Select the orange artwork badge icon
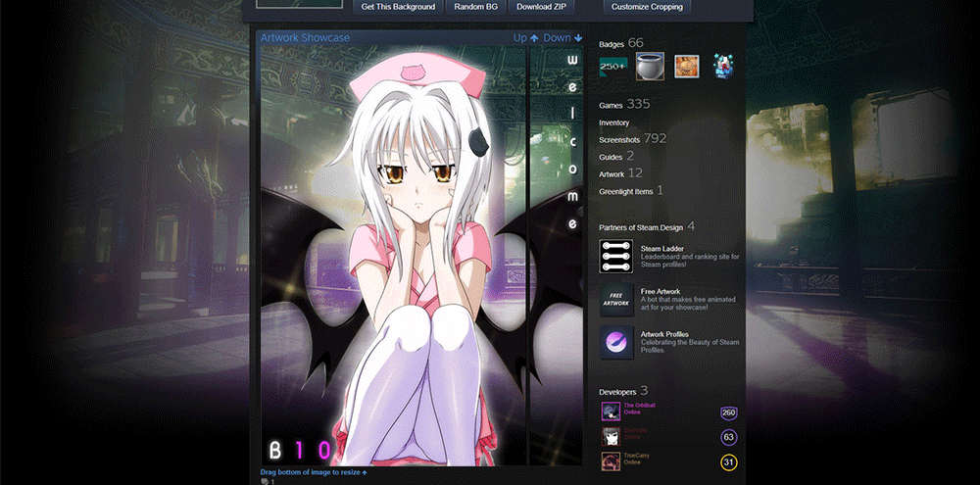The width and height of the screenshot is (980, 485). click(687, 66)
